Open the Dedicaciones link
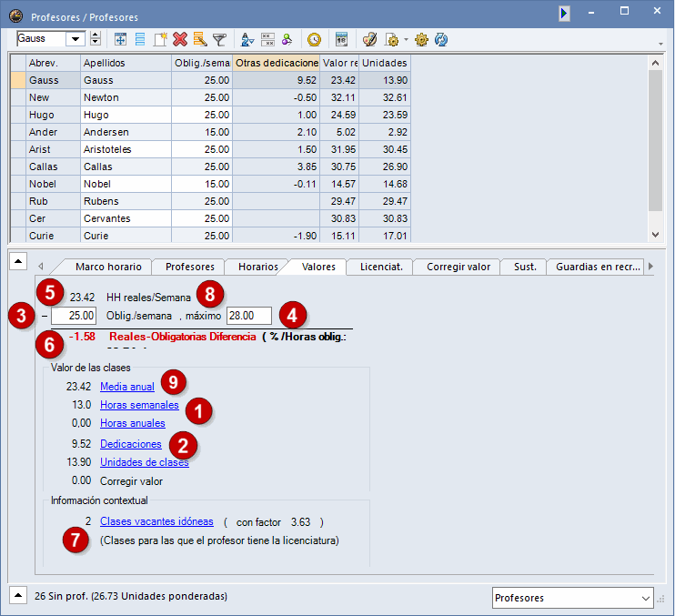The image size is (675, 616). point(131,444)
